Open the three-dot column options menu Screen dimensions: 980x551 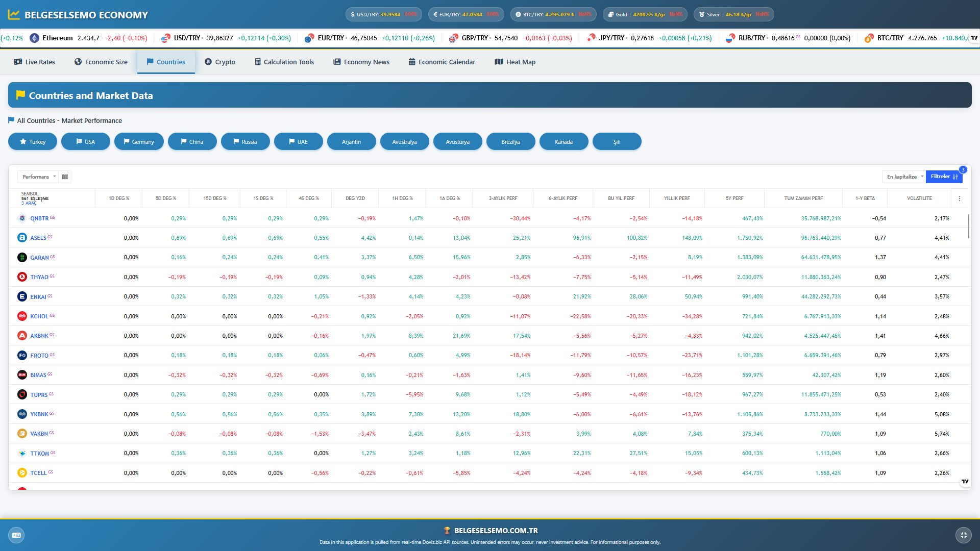(960, 198)
